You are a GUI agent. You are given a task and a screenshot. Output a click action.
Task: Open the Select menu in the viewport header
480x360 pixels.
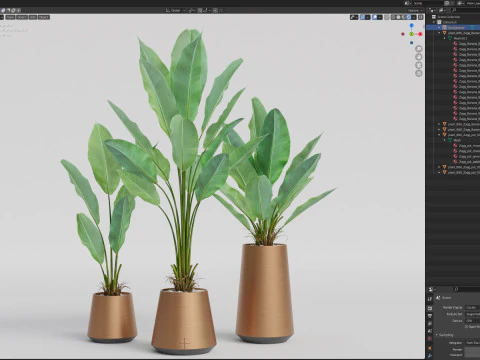click(22, 17)
